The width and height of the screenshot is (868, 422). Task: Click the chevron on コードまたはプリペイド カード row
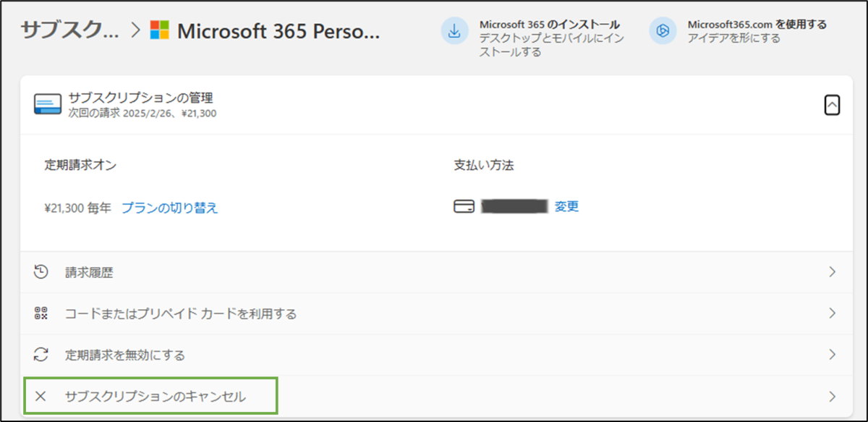point(833,313)
